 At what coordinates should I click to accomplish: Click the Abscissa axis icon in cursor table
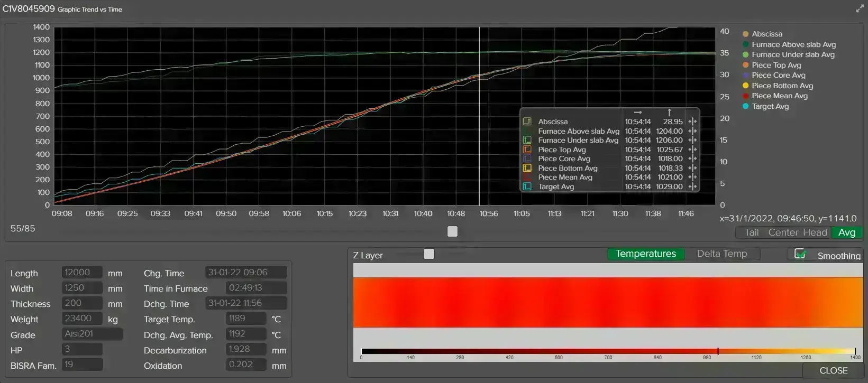[x=527, y=122]
